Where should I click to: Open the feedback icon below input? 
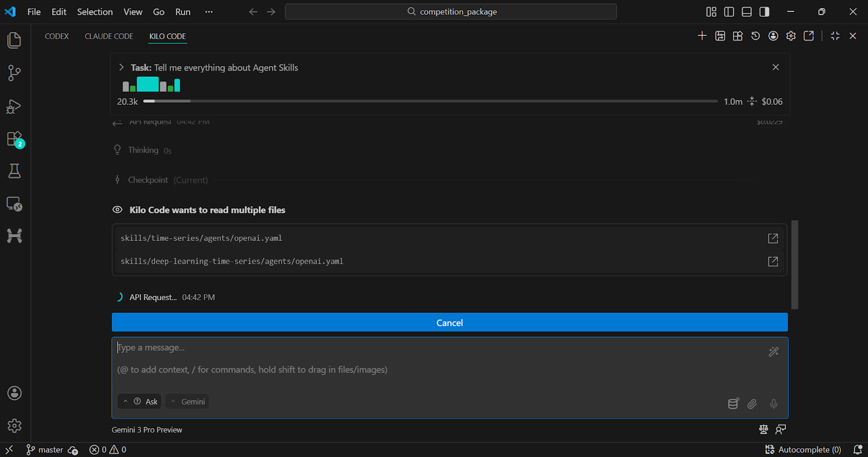click(x=781, y=429)
